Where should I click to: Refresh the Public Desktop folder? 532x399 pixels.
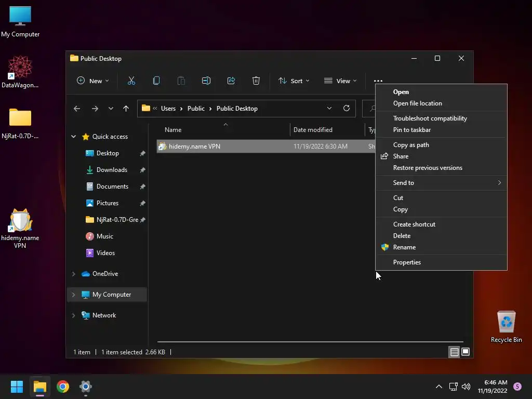pos(347,108)
